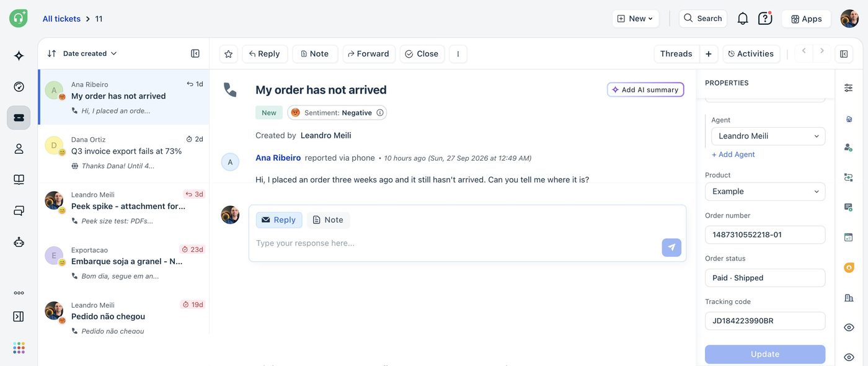This screenshot has width=868, height=366.
Task: Click the bottom eye icon in right rail
Action: [849, 357]
